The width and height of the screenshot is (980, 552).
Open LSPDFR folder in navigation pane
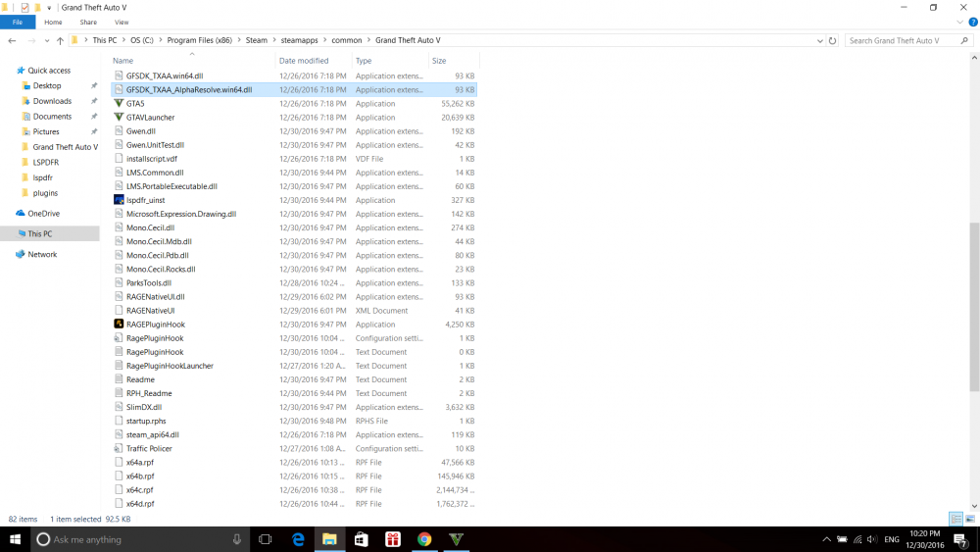click(46, 162)
